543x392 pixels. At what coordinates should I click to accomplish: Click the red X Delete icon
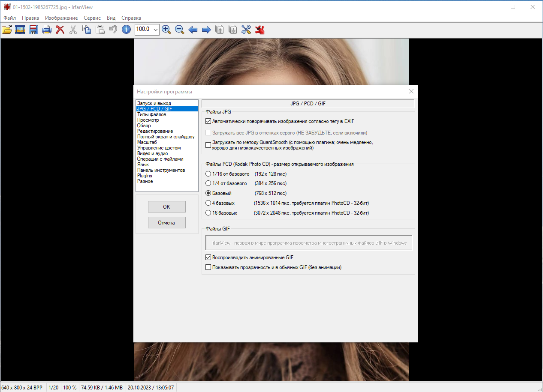click(x=60, y=30)
